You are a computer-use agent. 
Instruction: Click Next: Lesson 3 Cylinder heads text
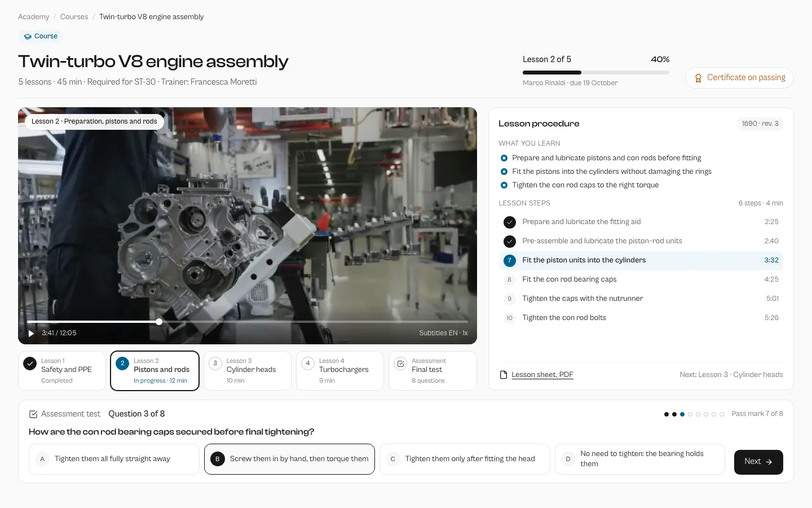[x=731, y=375]
